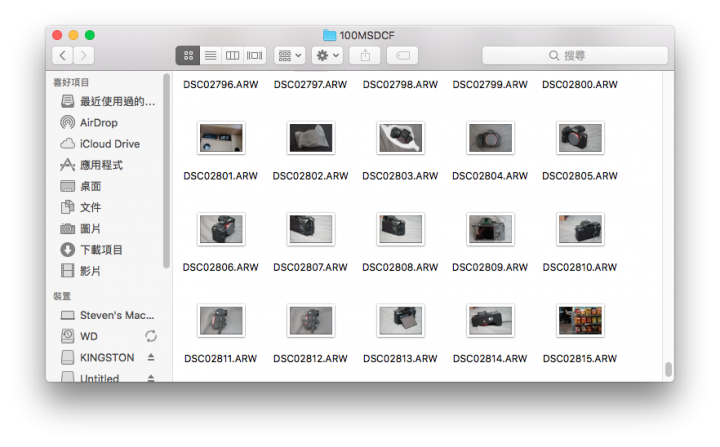Click the WD drive sync icon

point(151,336)
